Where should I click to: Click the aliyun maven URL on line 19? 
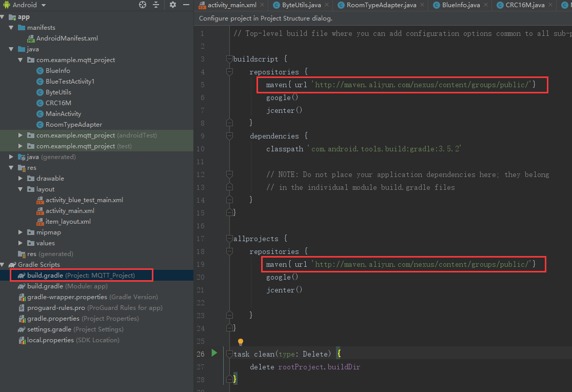pos(422,264)
